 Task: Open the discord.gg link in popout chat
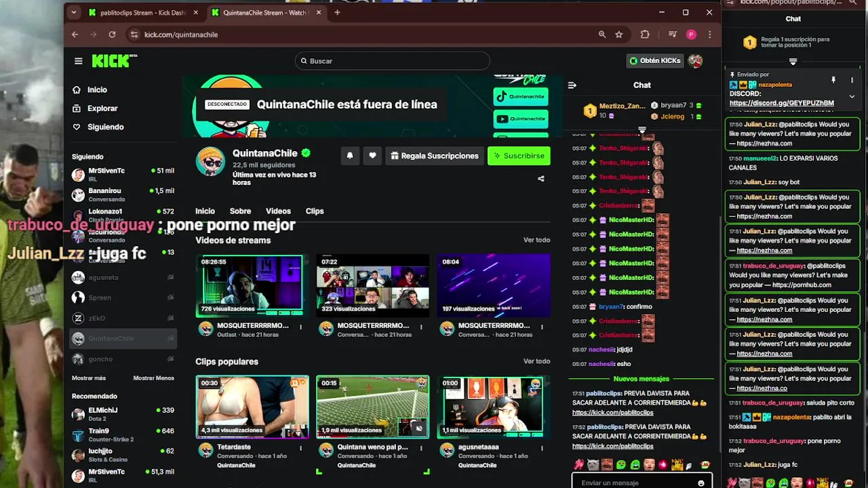point(781,103)
